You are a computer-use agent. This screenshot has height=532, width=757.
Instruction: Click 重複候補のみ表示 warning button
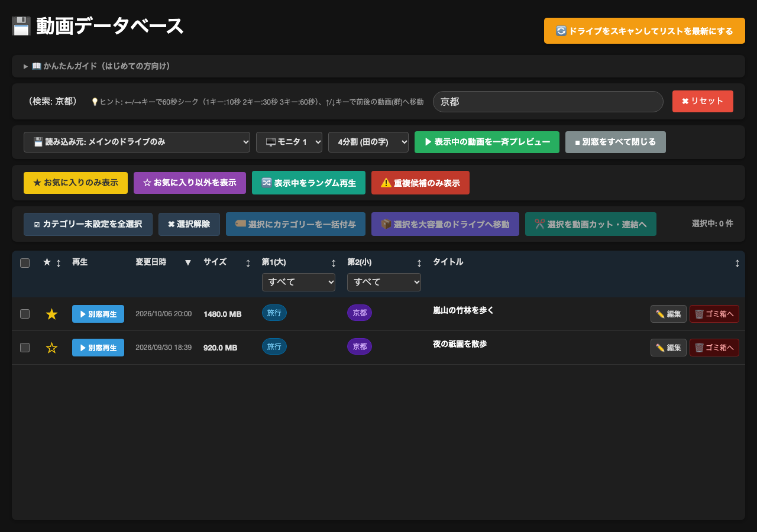[420, 183]
